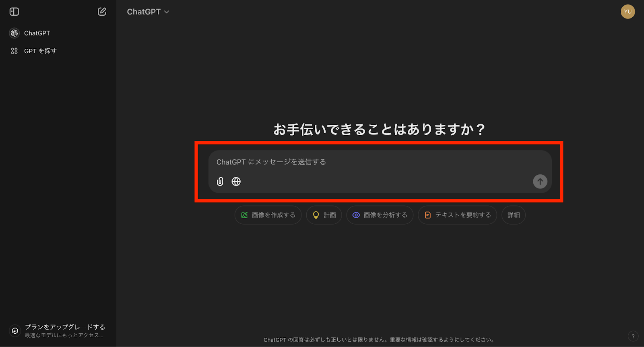The width and height of the screenshot is (644, 347).
Task: Collapse the sidebar with the panel icon
Action: 14,12
